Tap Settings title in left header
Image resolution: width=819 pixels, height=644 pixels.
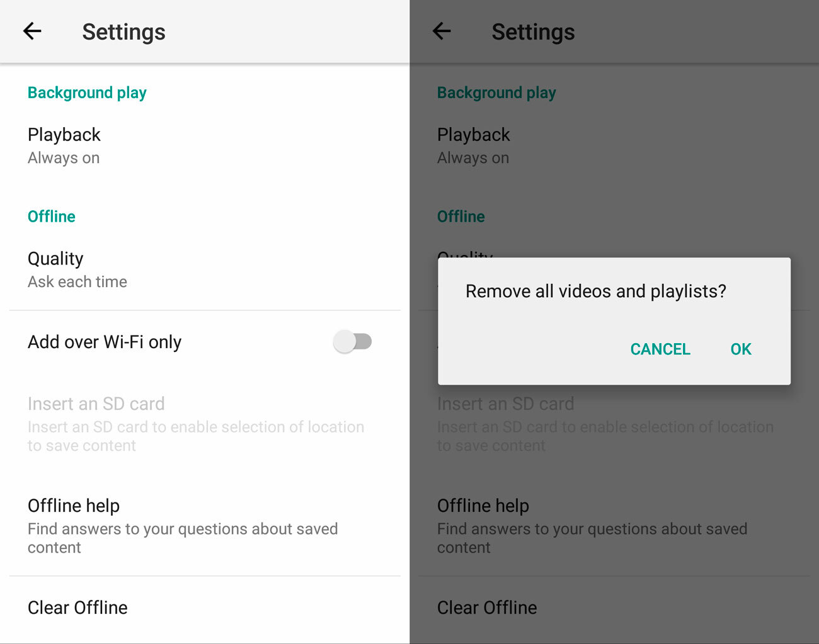pos(123,31)
